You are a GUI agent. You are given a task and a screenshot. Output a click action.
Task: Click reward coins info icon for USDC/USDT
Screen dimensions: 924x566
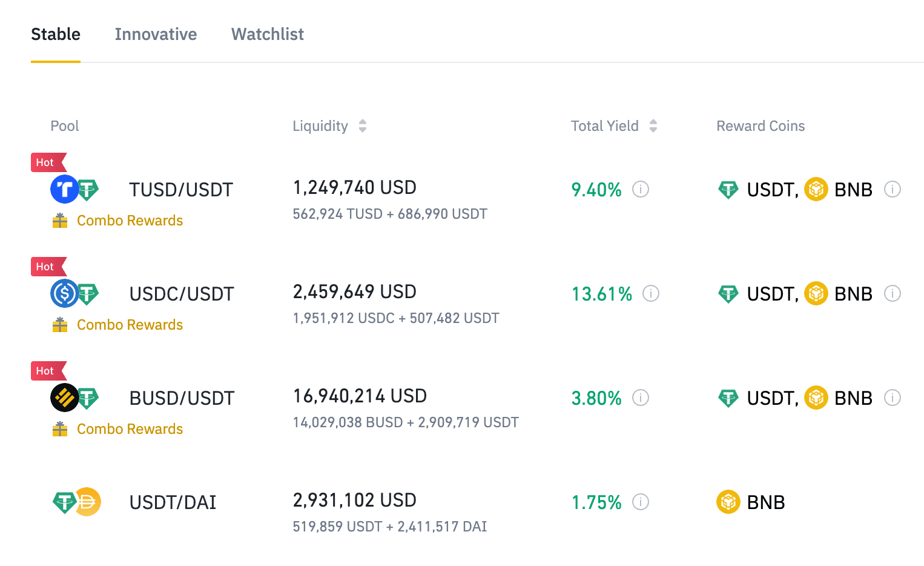click(892, 293)
